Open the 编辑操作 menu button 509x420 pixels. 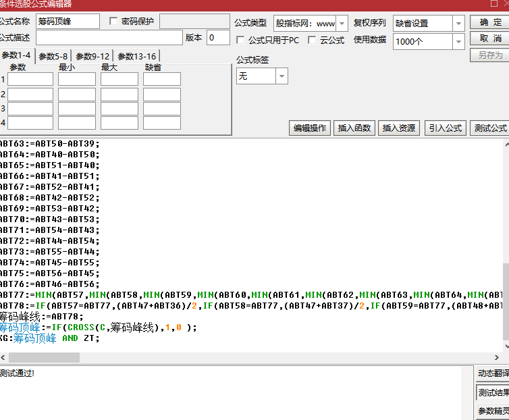[310, 128]
